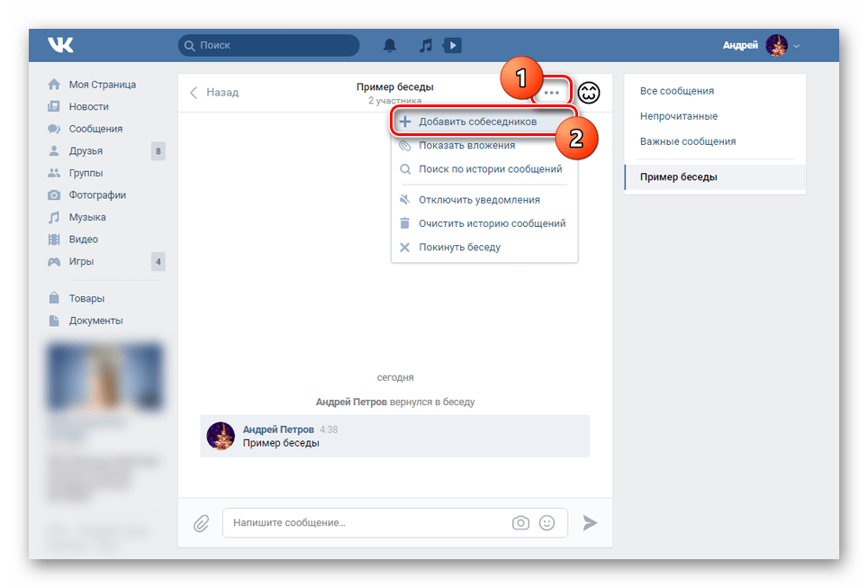Viewport: 868px width, 588px height.
Task: Open the music note icon in header
Action: click(425, 45)
